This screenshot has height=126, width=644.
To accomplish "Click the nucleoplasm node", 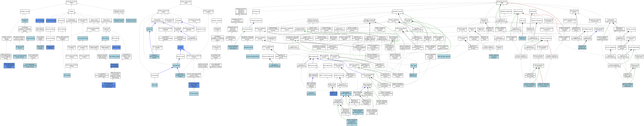I will 176,66.
